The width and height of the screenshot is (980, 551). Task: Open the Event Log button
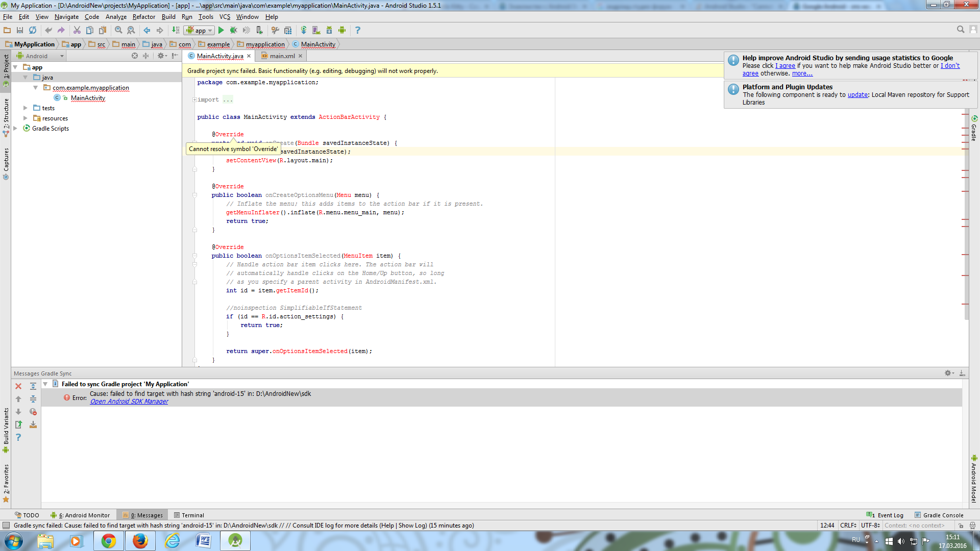(885, 515)
